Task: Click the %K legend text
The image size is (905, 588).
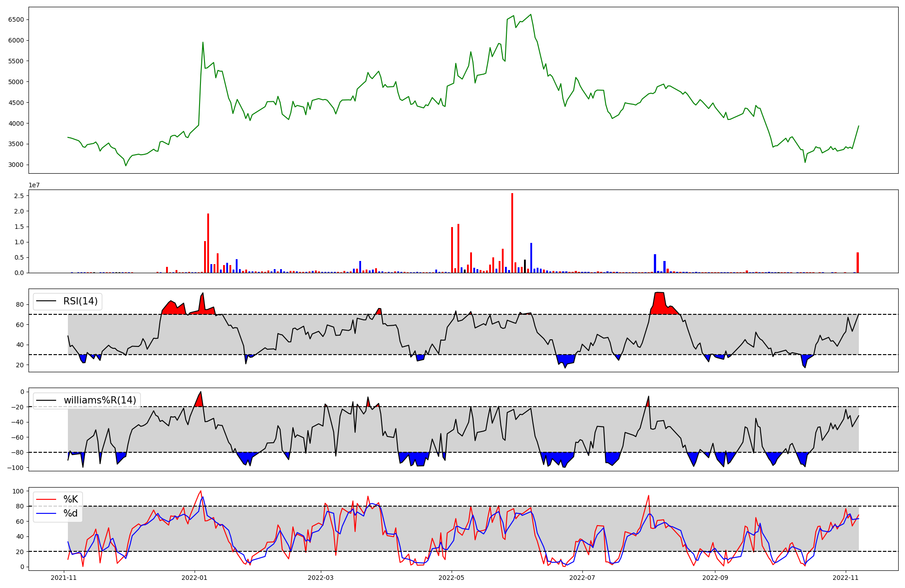Action: [71, 499]
